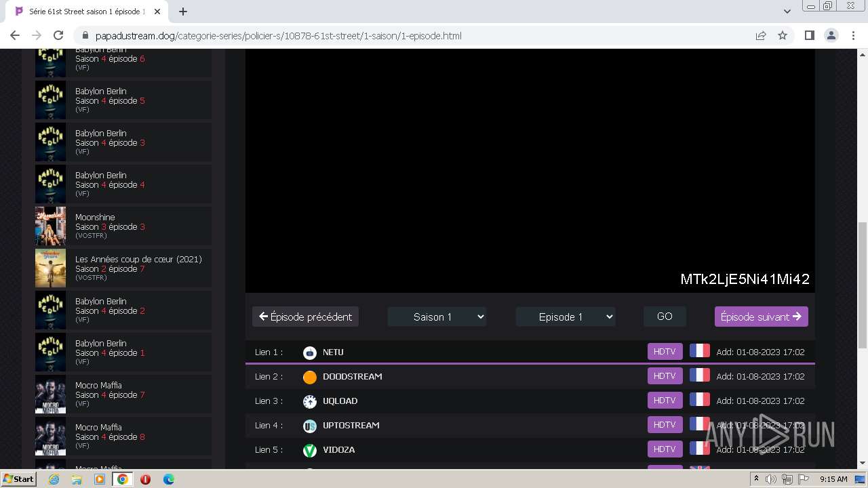Bookmark this page with star icon
Screen dimensions: 868x488
point(783,35)
